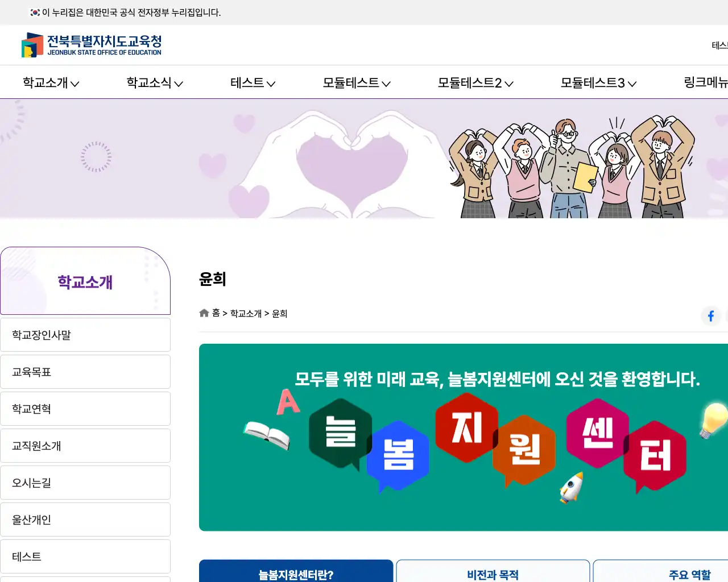Click the 오시는길 sidebar item
Viewport: 728px width, 582px height.
(85, 483)
